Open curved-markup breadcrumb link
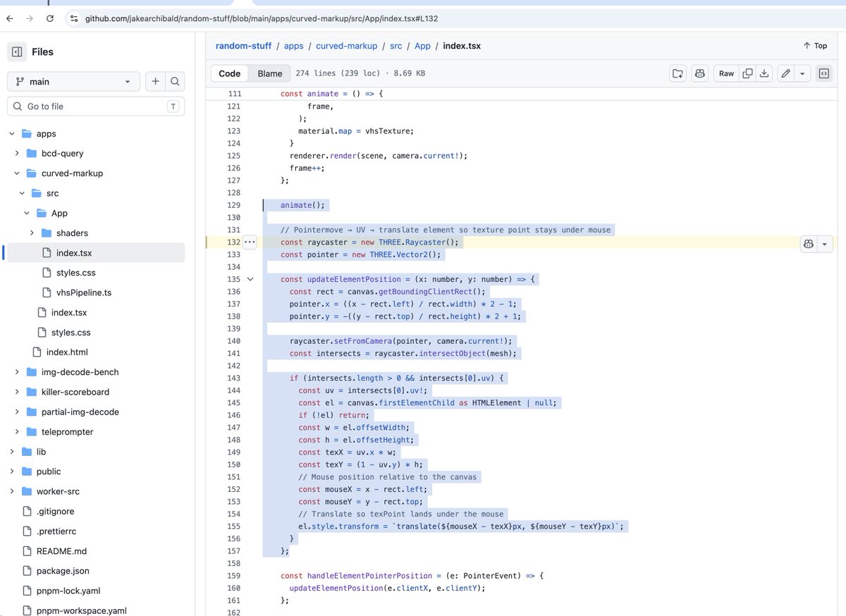The image size is (846, 616). click(347, 46)
